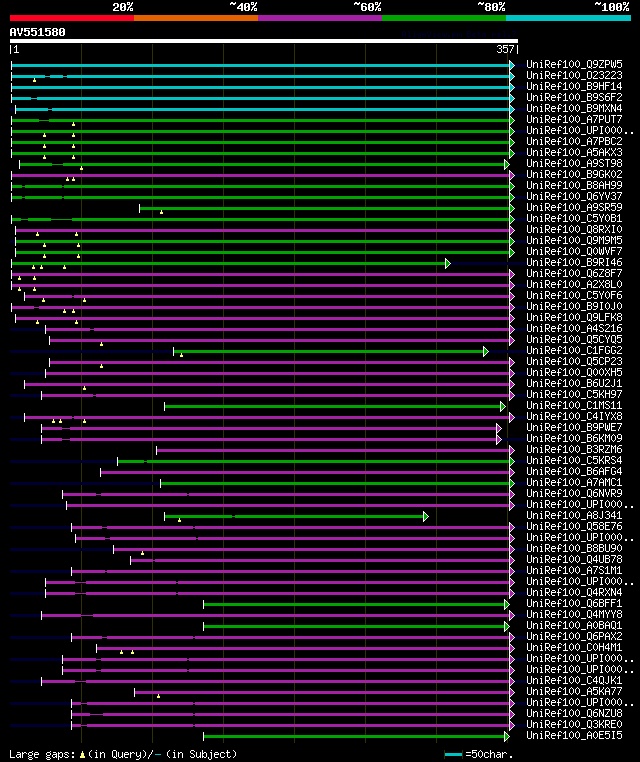This screenshot has height=762, width=640.
Task: Open the UniRef100_A7PUT7 hit label
Action: (574, 119)
